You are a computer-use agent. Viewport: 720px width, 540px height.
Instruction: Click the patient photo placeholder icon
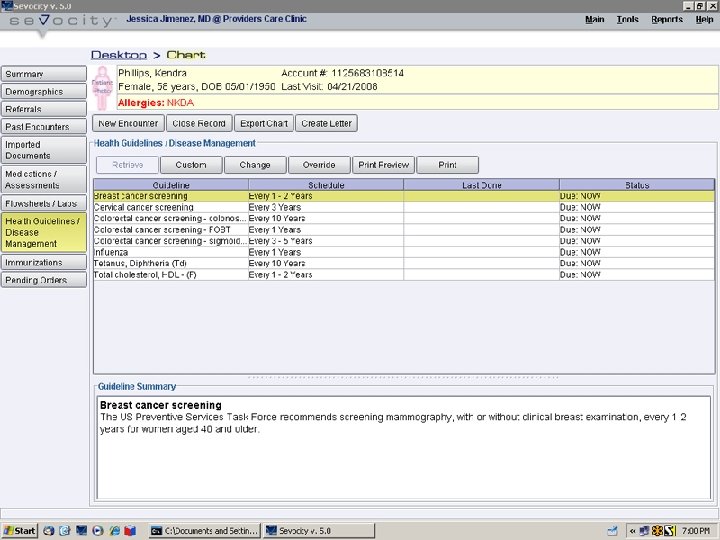point(102,88)
